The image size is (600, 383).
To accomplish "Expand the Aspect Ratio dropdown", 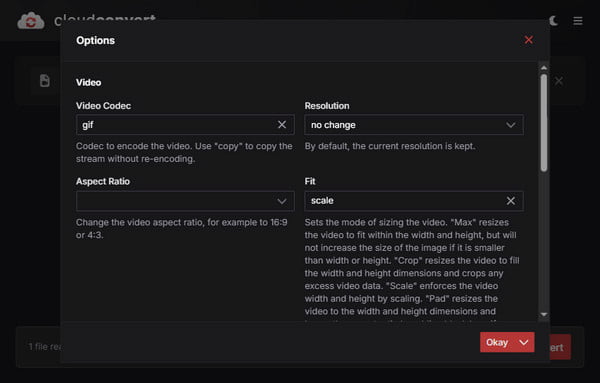I will click(x=185, y=201).
